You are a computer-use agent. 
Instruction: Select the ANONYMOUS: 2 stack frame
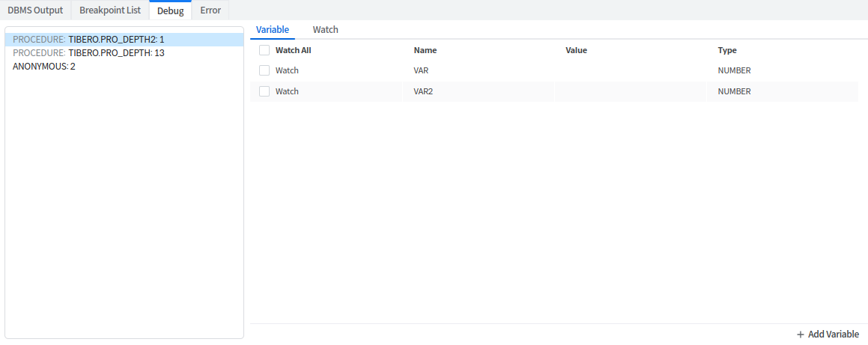coord(44,67)
